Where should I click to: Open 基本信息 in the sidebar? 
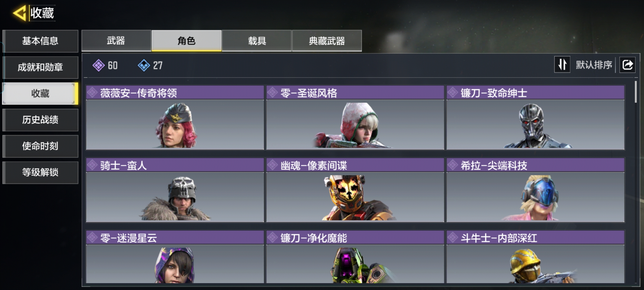[x=40, y=41]
